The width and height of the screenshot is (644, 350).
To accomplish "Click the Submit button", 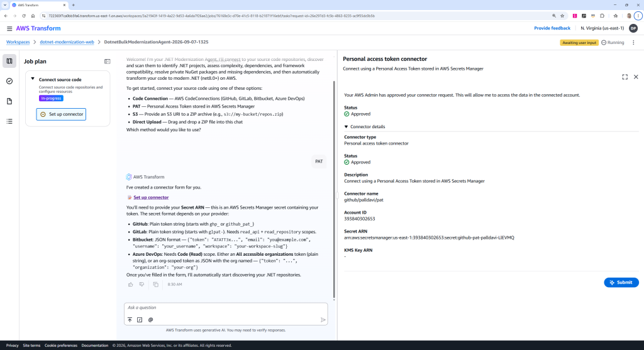I will click(621, 282).
